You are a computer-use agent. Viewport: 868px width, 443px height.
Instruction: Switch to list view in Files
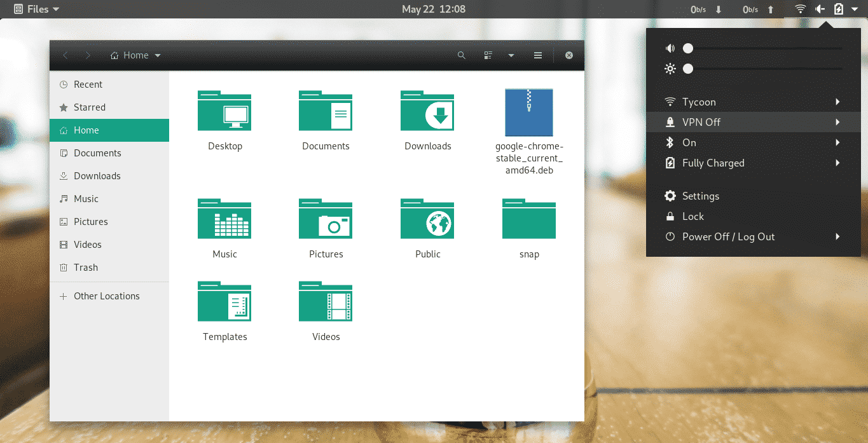pos(487,55)
